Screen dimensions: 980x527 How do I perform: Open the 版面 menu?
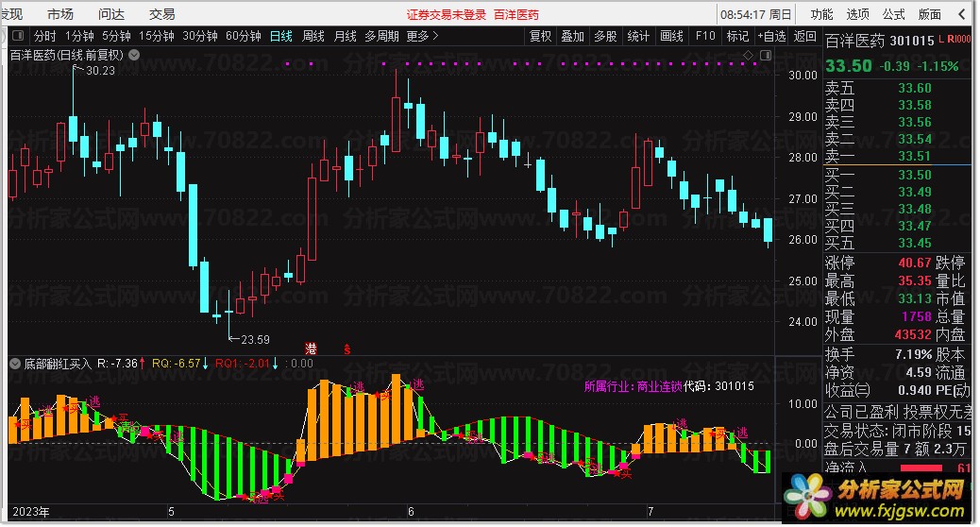[929, 14]
